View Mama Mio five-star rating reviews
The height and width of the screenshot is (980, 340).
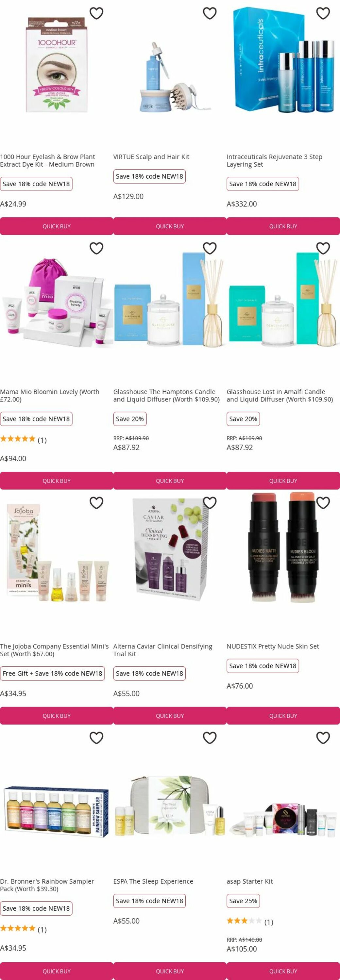23,440
